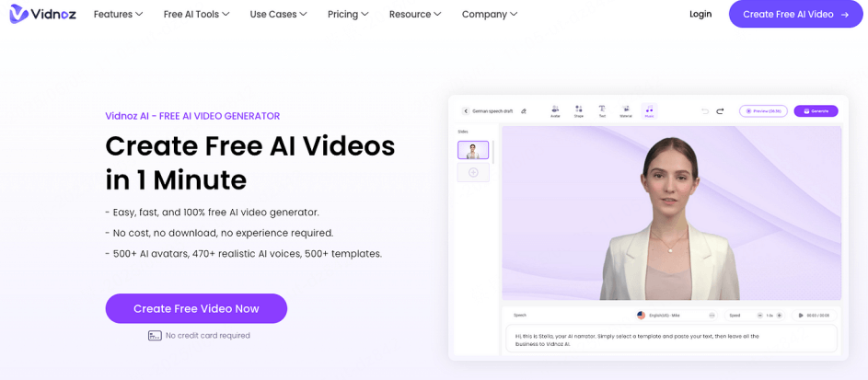Open voice options ellipsis icon
This screenshot has height=380, width=868.
(x=712, y=316)
